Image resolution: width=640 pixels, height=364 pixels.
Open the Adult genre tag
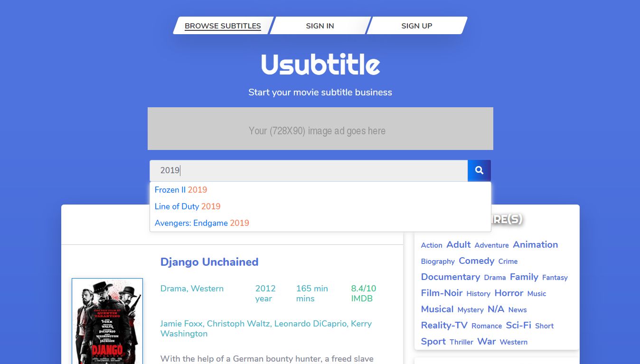pyautogui.click(x=459, y=245)
